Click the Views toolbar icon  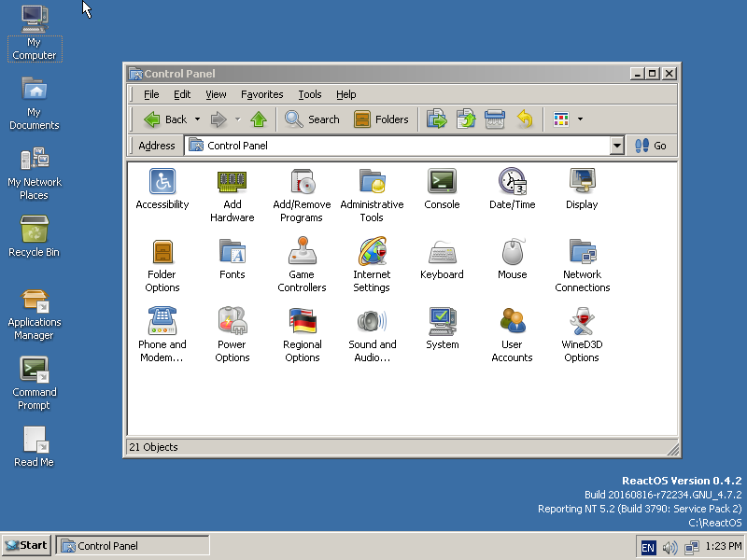click(561, 119)
